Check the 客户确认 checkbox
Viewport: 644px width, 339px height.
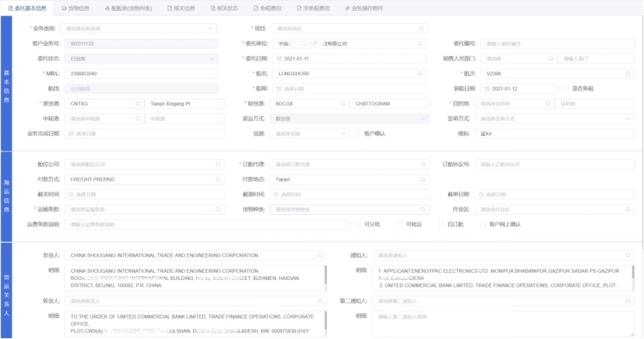[357, 133]
